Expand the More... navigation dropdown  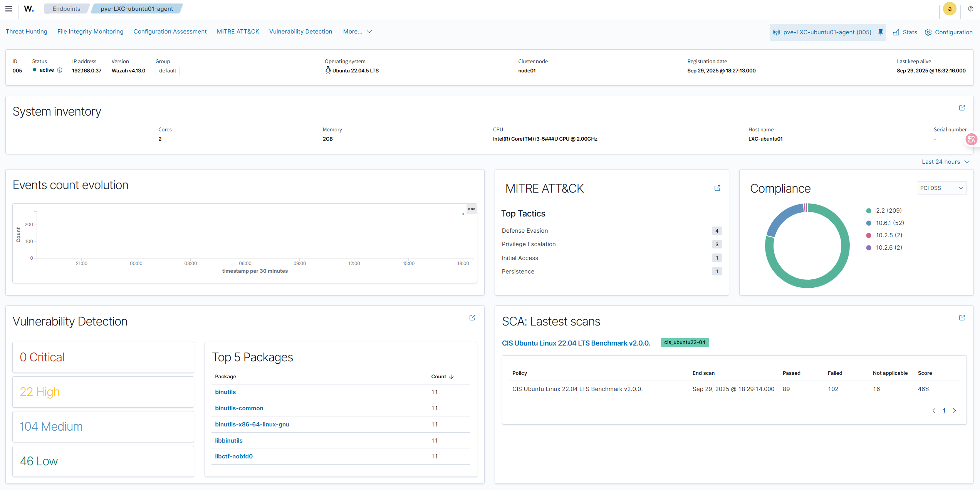pos(357,32)
